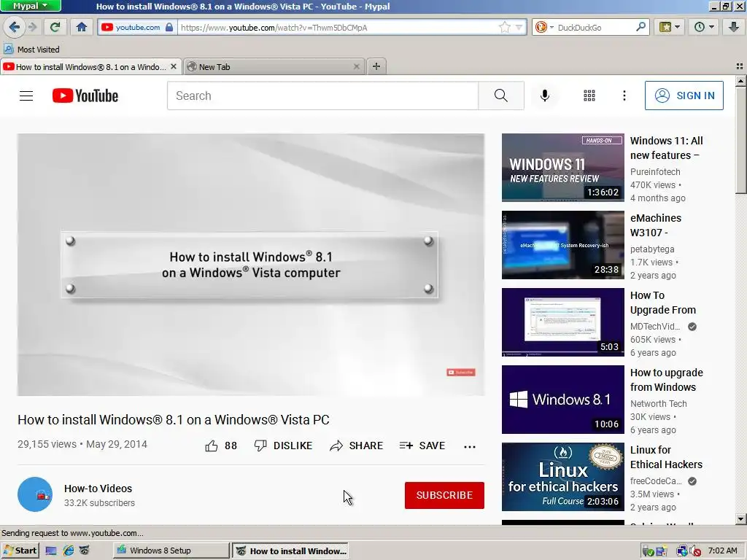Click SAVE to add to playlist
This screenshot has width=747, height=560.
coord(422,446)
